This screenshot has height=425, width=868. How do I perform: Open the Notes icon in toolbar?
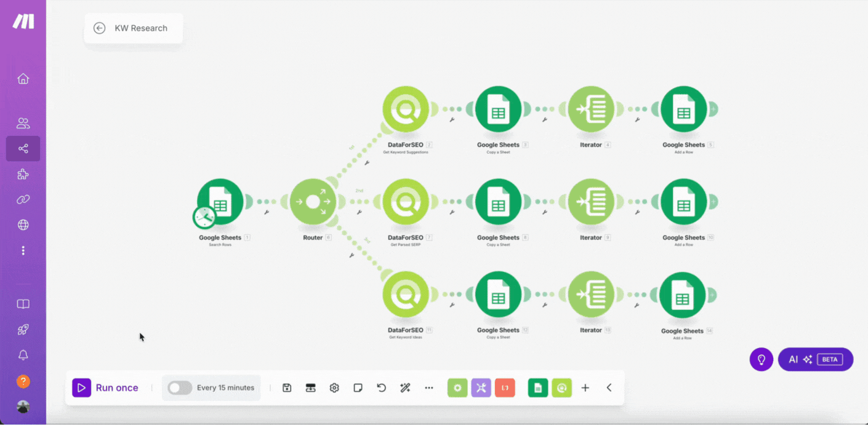pos(358,388)
